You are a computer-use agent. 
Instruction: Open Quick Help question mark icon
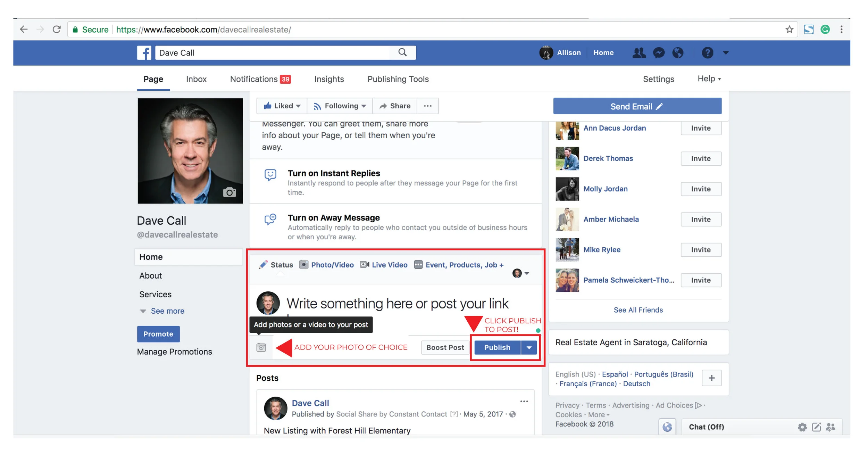click(x=707, y=53)
